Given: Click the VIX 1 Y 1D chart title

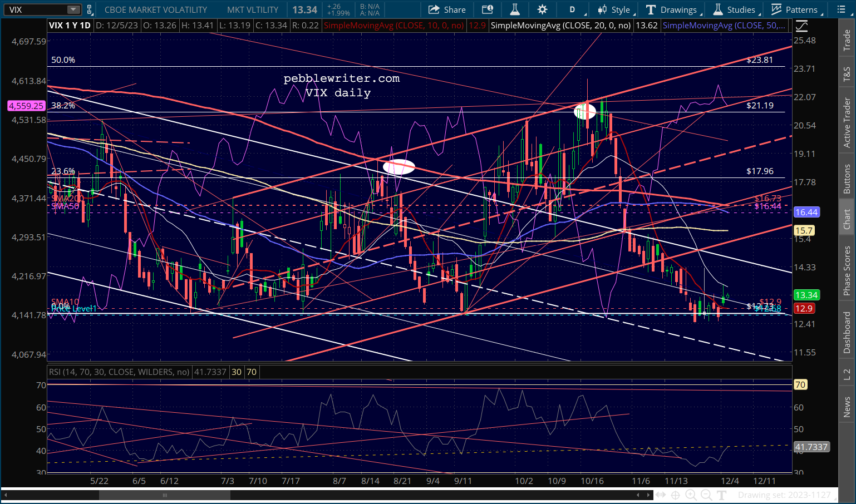Looking at the screenshot, I should pyautogui.click(x=70, y=26).
